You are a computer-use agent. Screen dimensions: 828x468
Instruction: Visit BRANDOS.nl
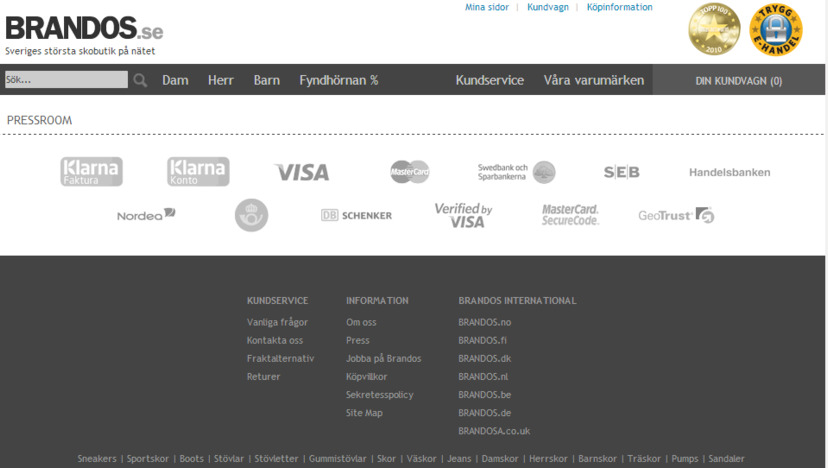(x=483, y=377)
